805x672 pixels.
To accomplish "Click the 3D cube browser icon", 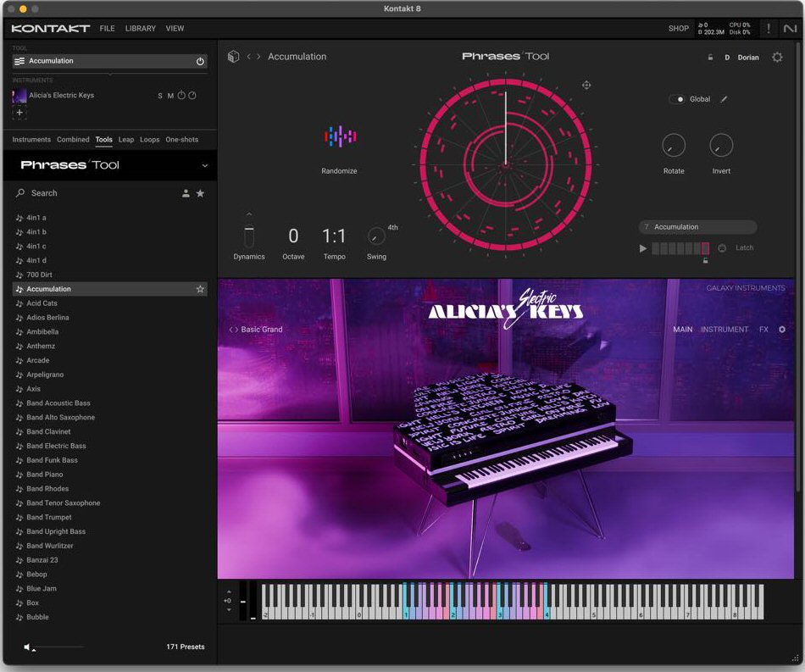I will pos(234,57).
